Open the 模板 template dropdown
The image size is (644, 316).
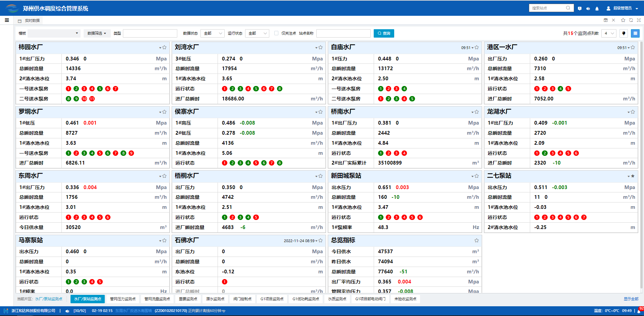(54, 33)
